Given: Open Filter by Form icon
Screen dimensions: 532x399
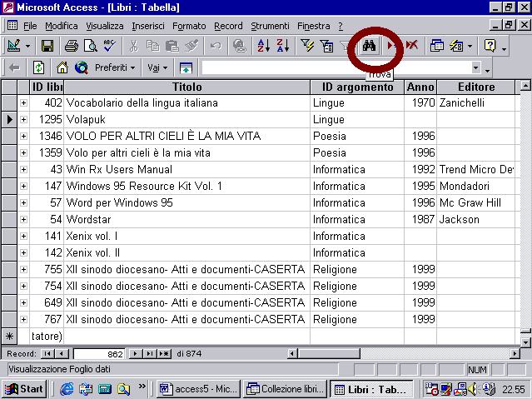Looking at the screenshot, I should pos(326,46).
